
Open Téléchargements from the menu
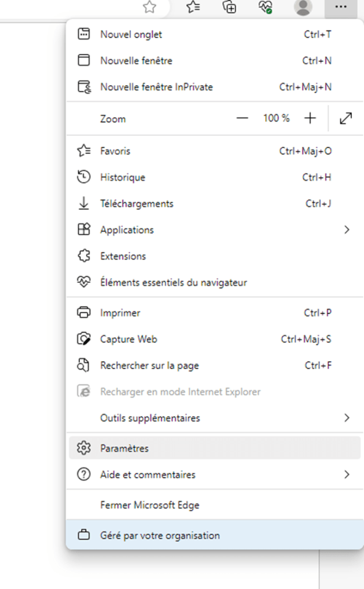(x=136, y=204)
